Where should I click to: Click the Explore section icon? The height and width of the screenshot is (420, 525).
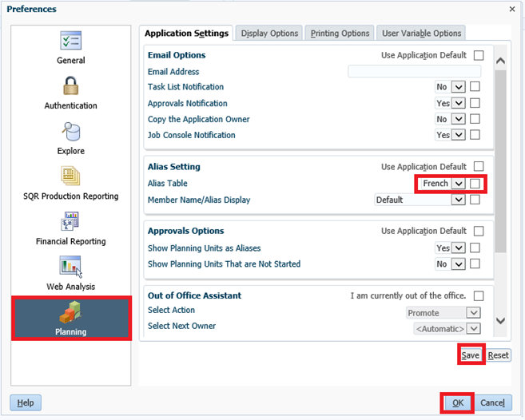click(x=70, y=131)
